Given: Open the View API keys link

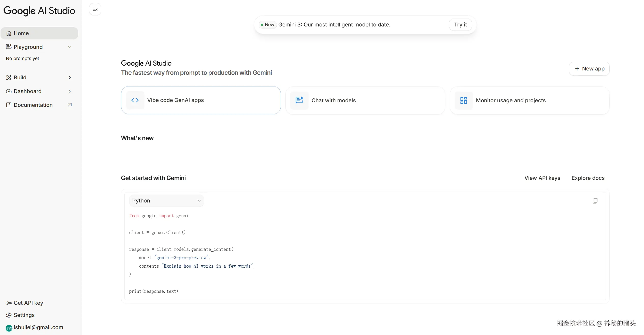Looking at the screenshot, I should [542, 178].
